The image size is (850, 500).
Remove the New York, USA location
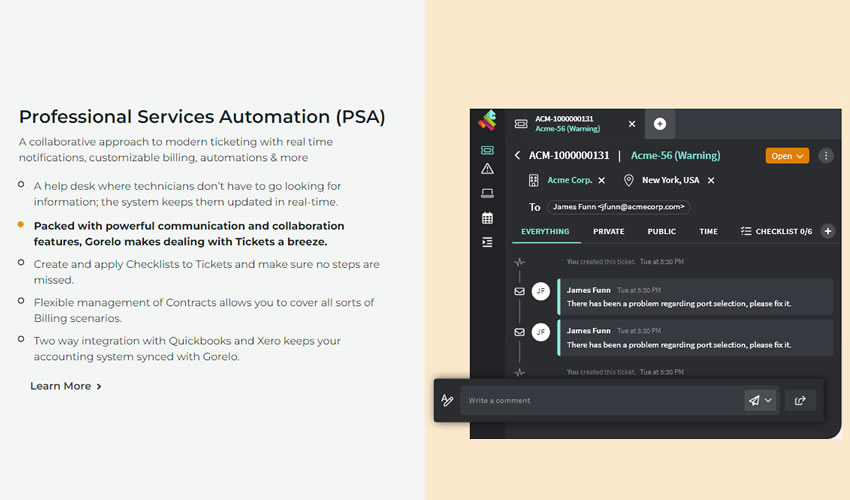[x=711, y=181]
